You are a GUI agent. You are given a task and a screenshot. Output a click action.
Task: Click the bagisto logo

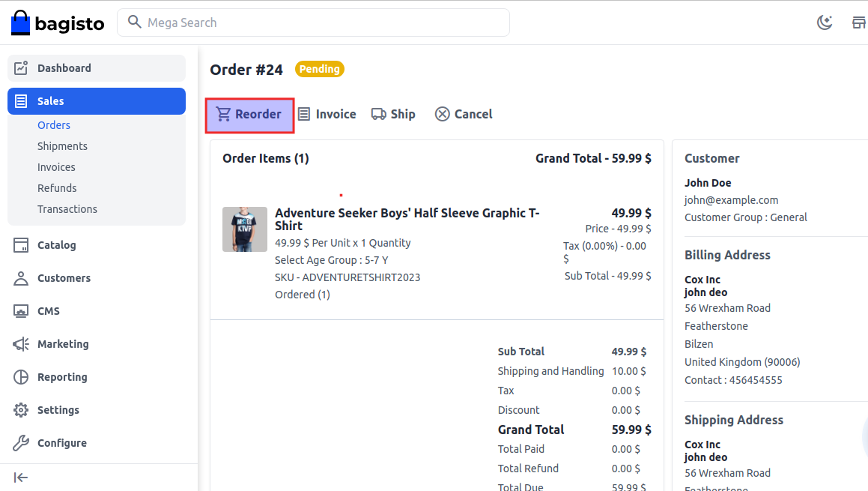tap(58, 22)
